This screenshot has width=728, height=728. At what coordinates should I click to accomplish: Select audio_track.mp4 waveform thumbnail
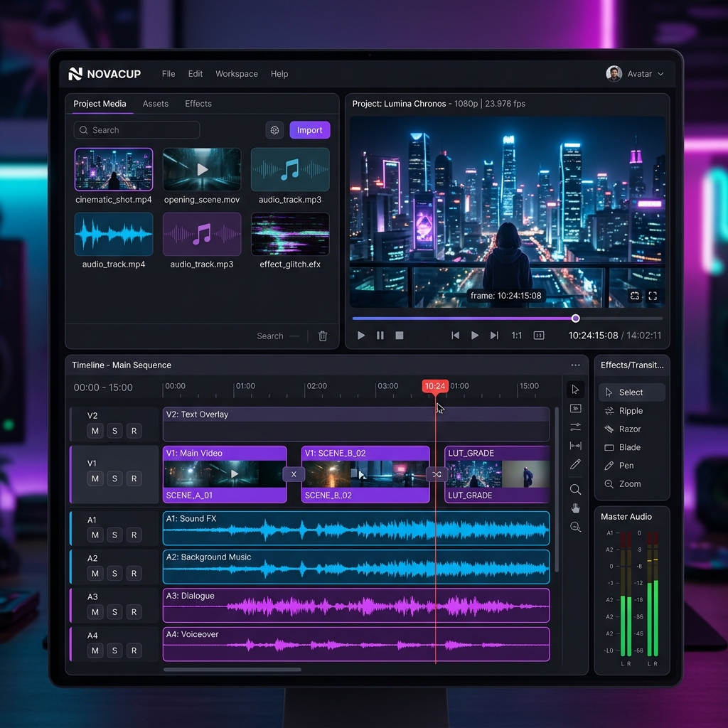(x=114, y=234)
